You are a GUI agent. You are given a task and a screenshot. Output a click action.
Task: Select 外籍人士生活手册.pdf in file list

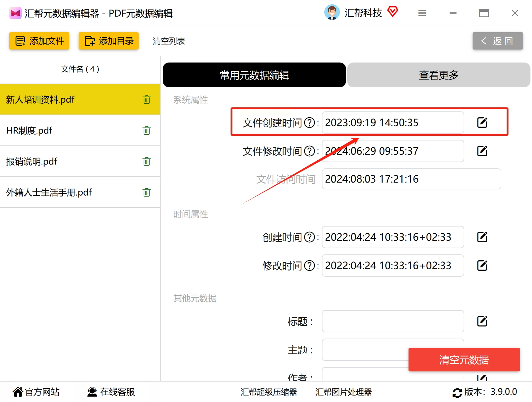pyautogui.click(x=80, y=192)
